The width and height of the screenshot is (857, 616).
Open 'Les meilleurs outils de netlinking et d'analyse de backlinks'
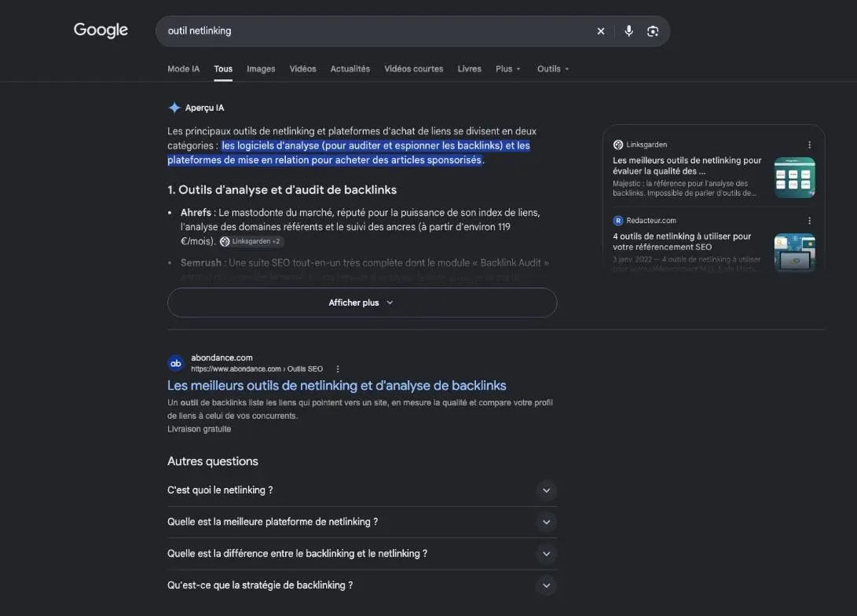coord(337,385)
